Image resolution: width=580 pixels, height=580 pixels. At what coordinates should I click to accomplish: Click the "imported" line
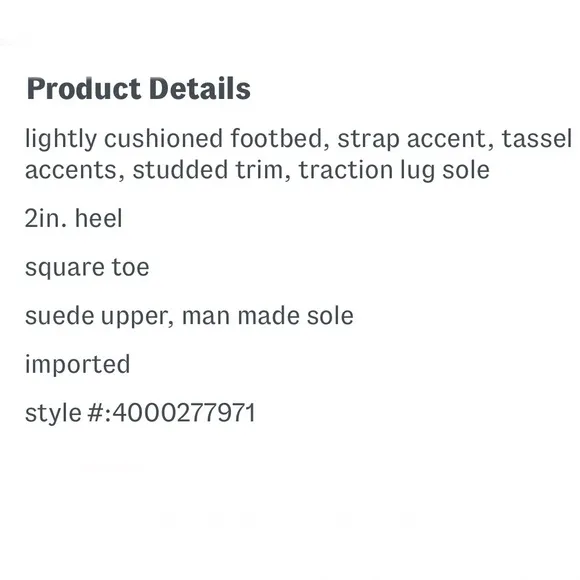[78, 365]
